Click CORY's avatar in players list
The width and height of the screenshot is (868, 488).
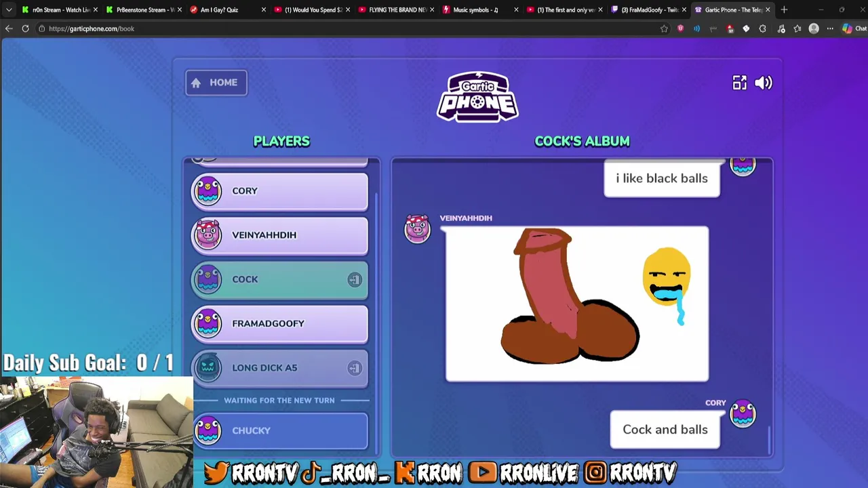point(208,190)
